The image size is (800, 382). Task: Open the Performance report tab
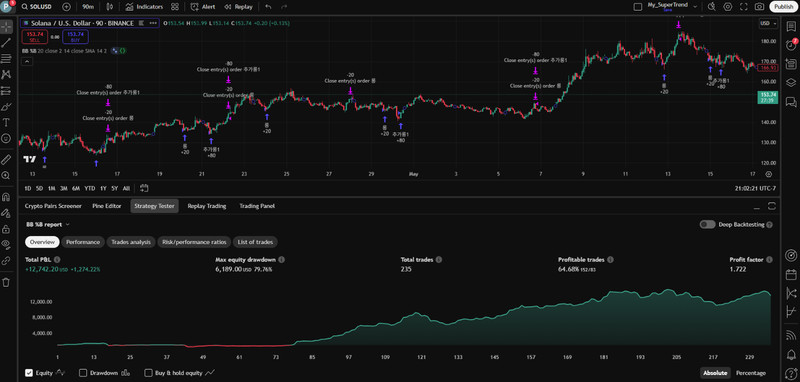point(83,242)
